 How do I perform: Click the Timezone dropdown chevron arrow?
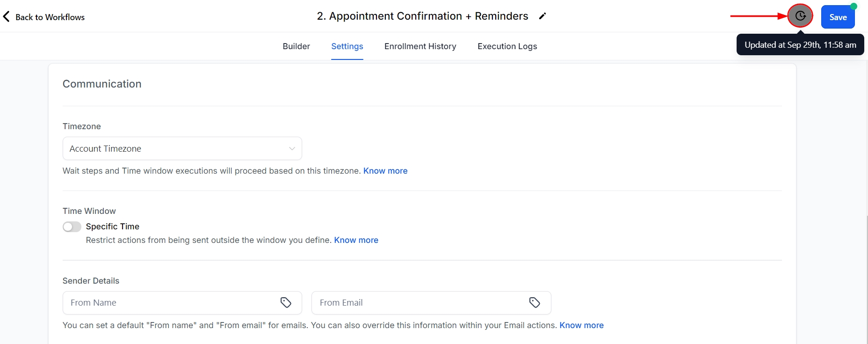tap(292, 149)
